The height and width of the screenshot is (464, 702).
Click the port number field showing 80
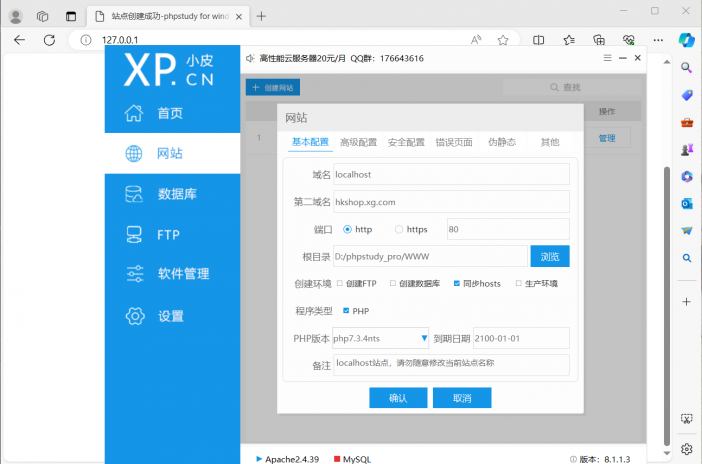[x=508, y=229]
